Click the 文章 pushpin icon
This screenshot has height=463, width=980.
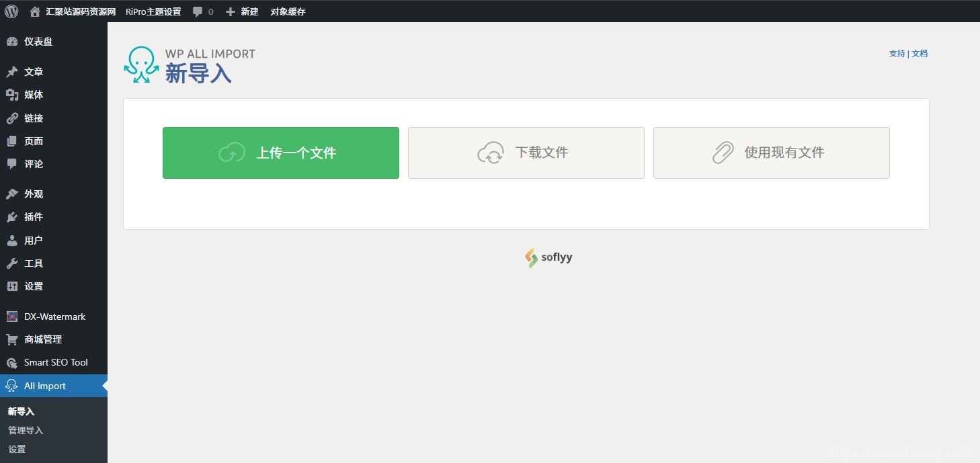pos(12,72)
